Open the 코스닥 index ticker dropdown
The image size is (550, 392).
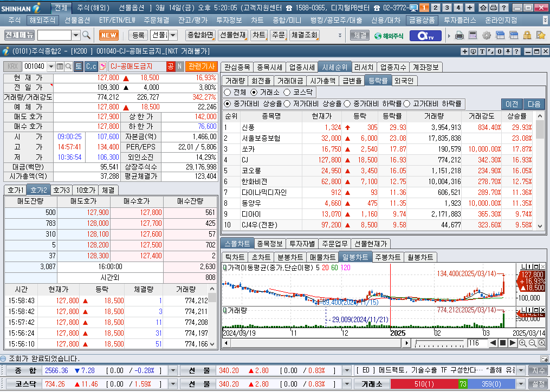click(172, 384)
